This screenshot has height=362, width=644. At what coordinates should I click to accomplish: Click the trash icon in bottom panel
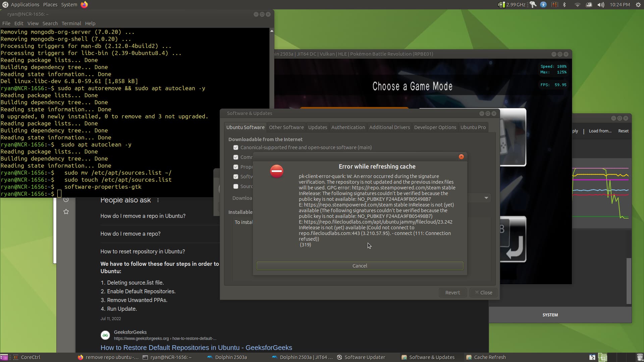click(639, 357)
